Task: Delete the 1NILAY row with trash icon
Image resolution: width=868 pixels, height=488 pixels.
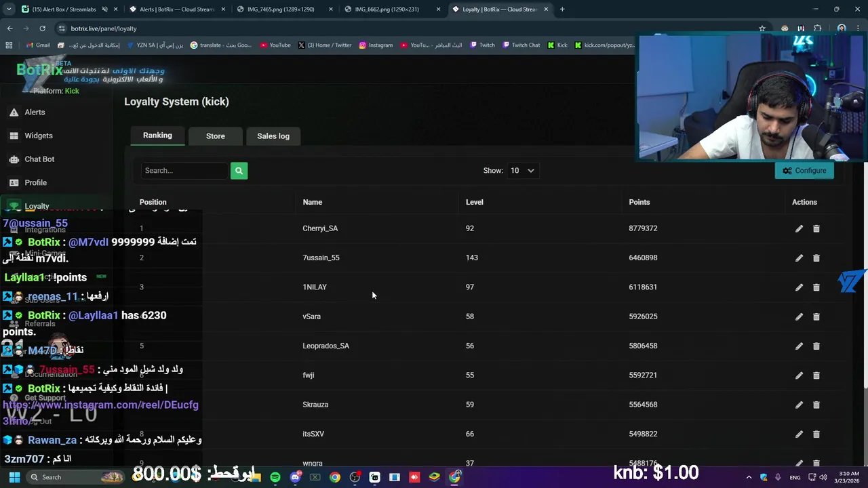Action: (x=816, y=287)
